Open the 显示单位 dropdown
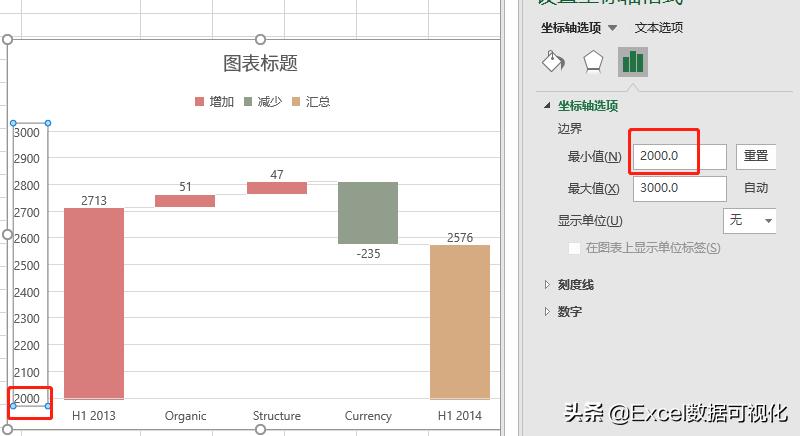800x436 pixels. pos(749,221)
